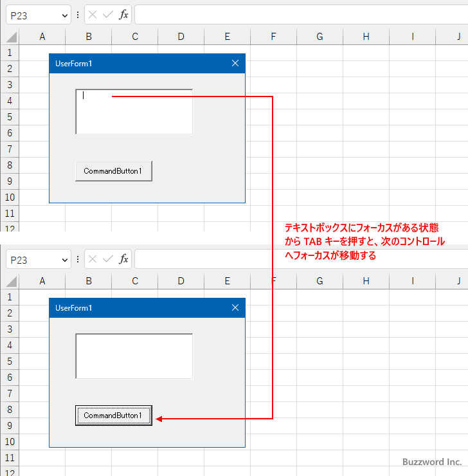Click Select All triangle in upper worksheet

pos(11,37)
